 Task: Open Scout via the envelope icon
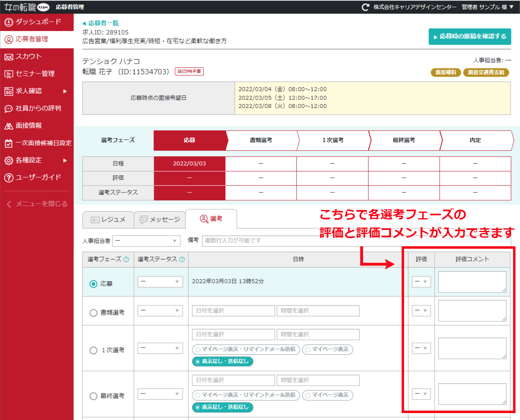click(9, 57)
